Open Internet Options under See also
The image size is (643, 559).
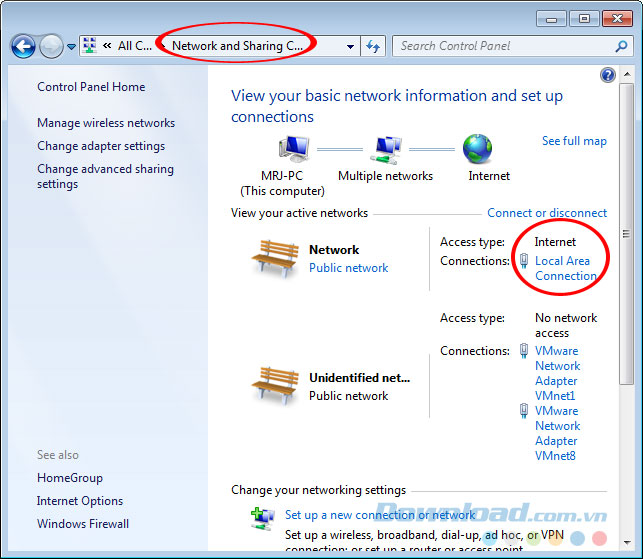pyautogui.click(x=80, y=501)
